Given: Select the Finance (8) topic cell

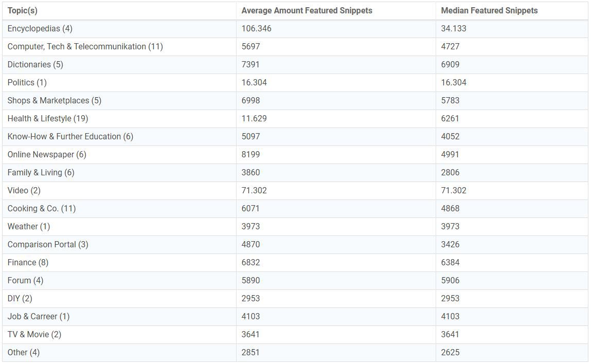Looking at the screenshot, I should pos(28,262).
